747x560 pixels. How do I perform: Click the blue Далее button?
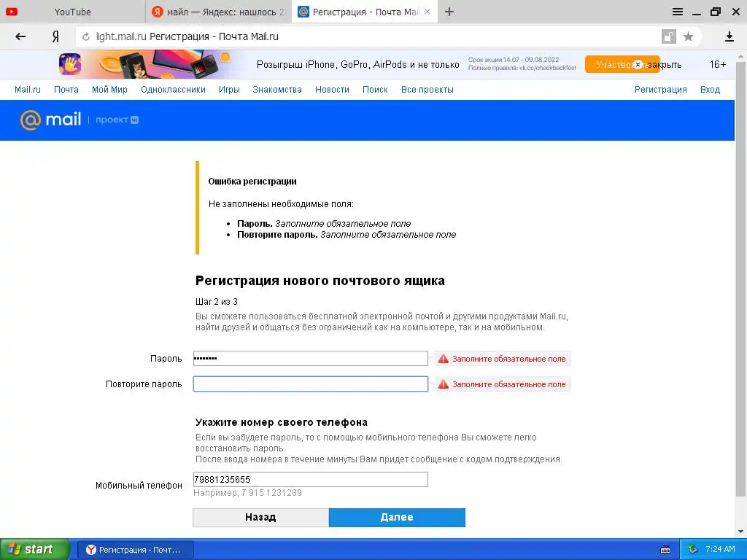click(x=397, y=518)
